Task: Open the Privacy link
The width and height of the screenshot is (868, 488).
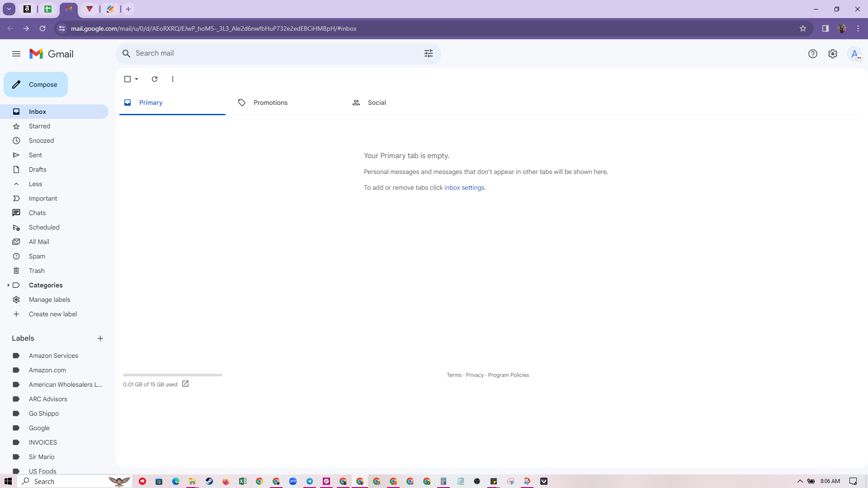Action: 475,375
